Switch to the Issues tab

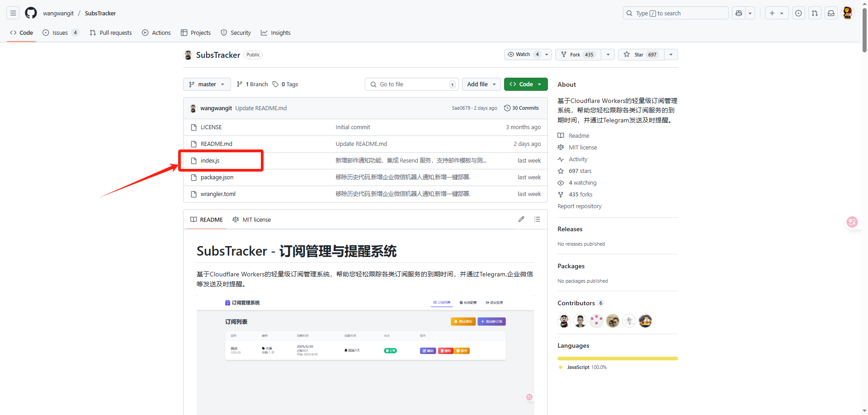(61, 33)
